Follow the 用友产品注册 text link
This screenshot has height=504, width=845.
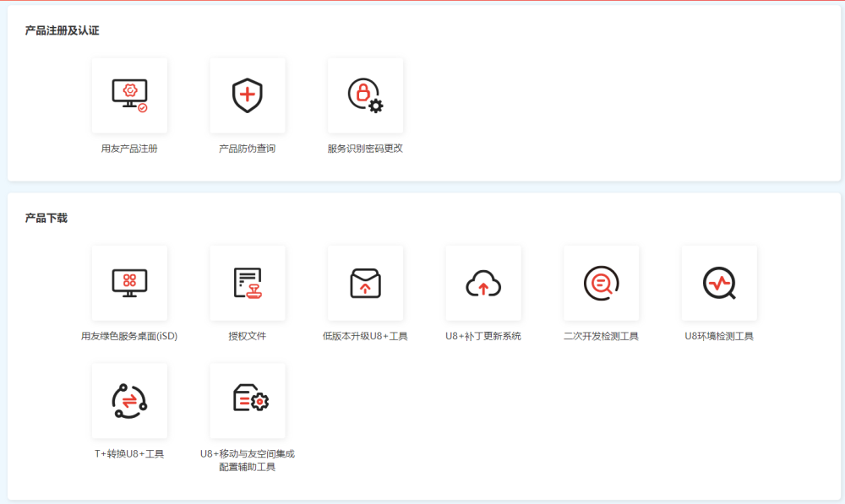point(129,149)
